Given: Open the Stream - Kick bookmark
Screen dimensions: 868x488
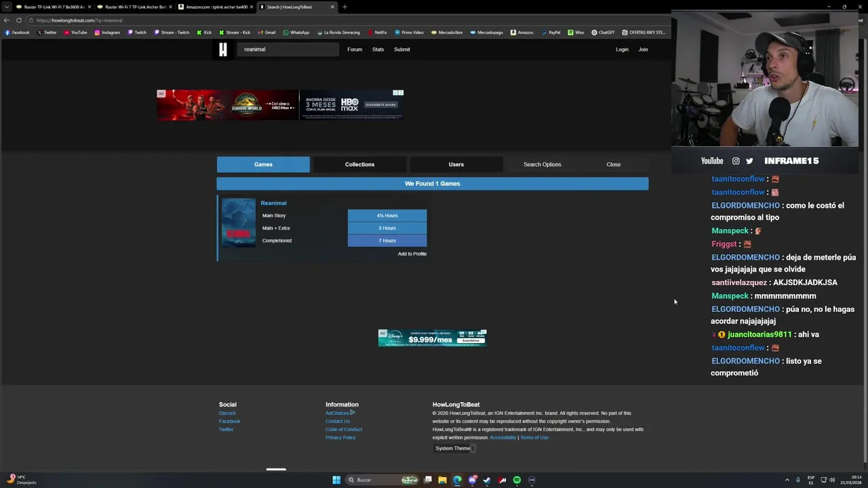Looking at the screenshot, I should tap(235, 33).
